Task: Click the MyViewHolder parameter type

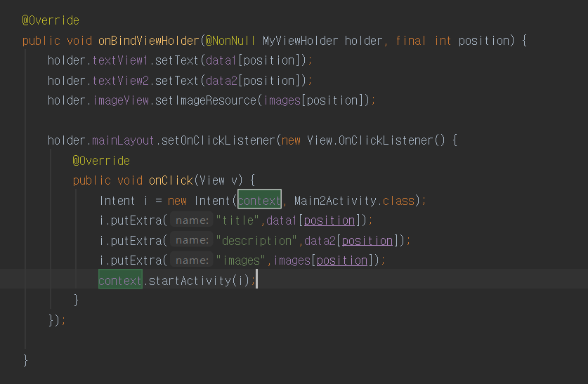Action: pyautogui.click(x=300, y=41)
